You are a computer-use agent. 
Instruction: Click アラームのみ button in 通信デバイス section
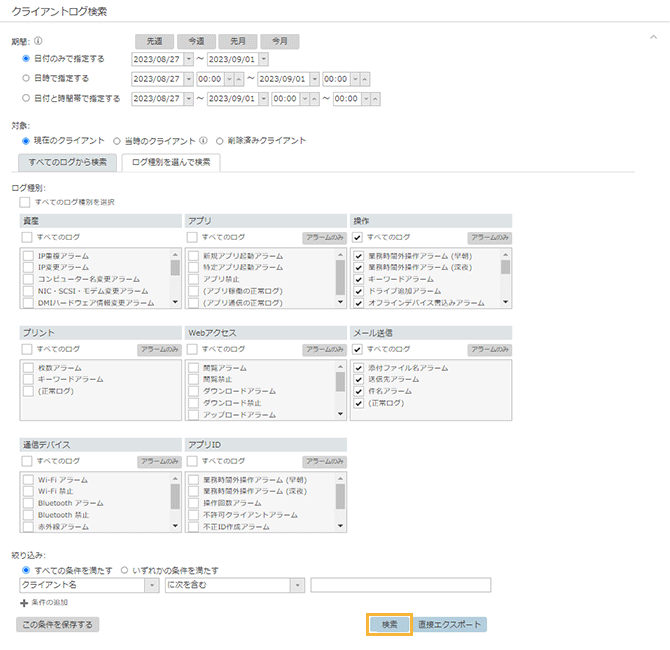pos(159,462)
